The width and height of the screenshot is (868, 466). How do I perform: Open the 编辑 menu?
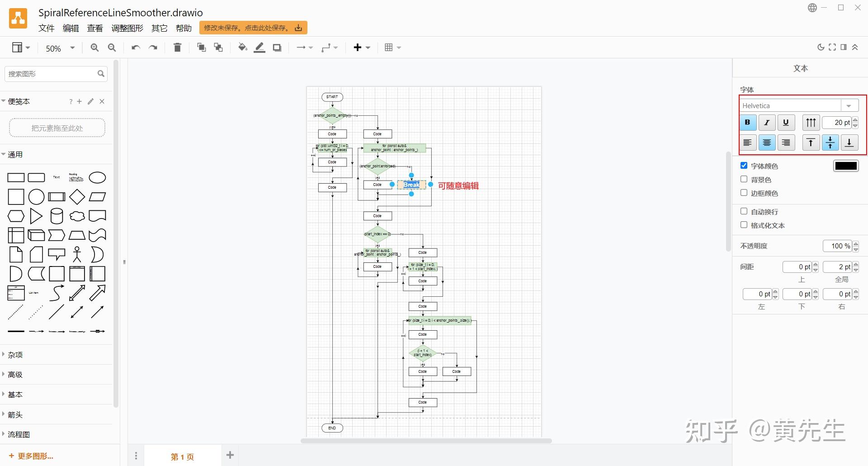point(71,28)
